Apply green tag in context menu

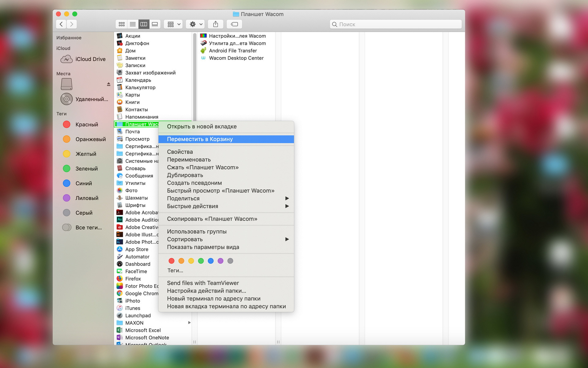201,261
